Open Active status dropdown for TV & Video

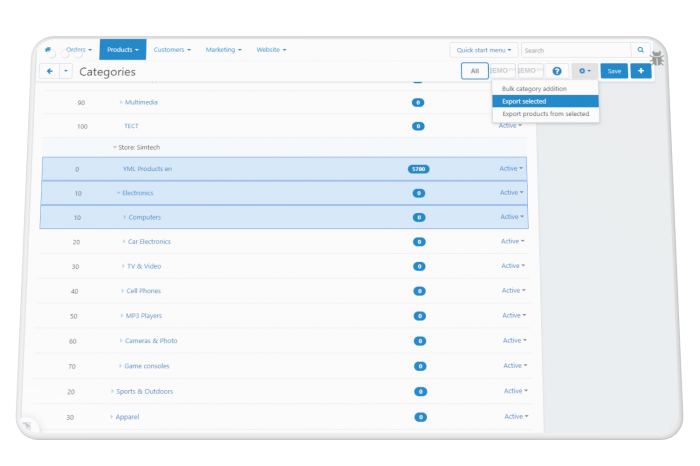(513, 266)
